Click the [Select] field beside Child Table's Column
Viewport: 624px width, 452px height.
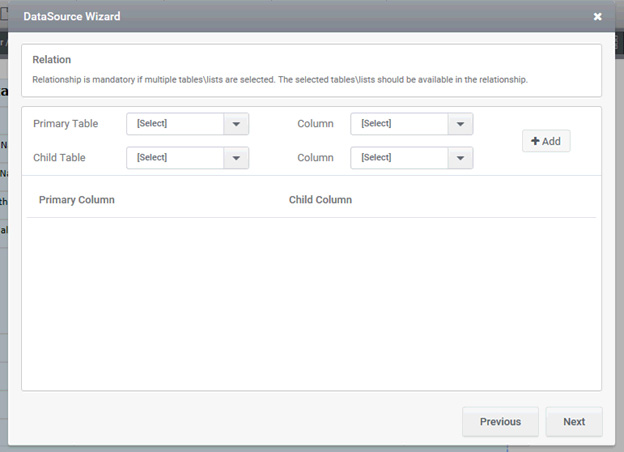(x=399, y=158)
